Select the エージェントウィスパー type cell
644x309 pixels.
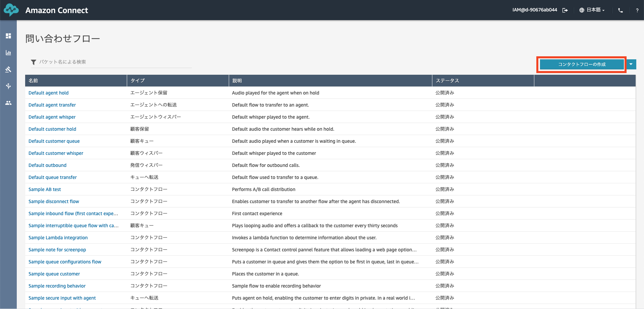click(x=155, y=117)
